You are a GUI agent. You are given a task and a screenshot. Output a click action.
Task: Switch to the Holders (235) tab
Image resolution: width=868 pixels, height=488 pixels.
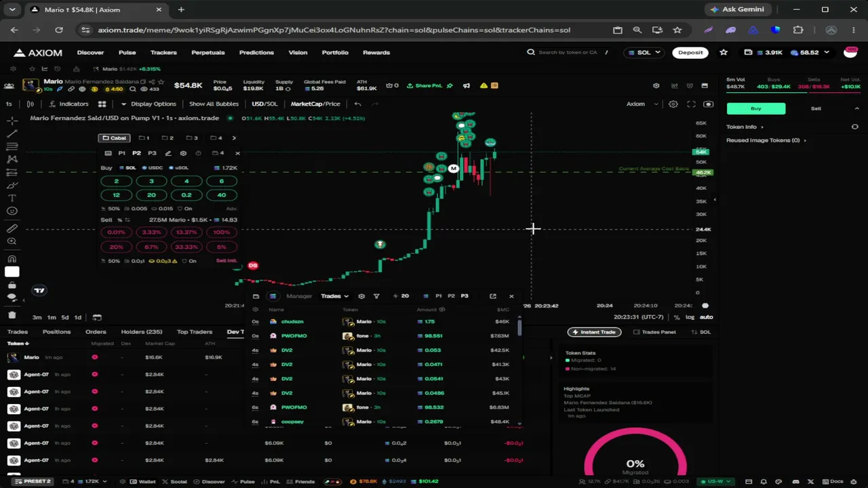click(142, 332)
